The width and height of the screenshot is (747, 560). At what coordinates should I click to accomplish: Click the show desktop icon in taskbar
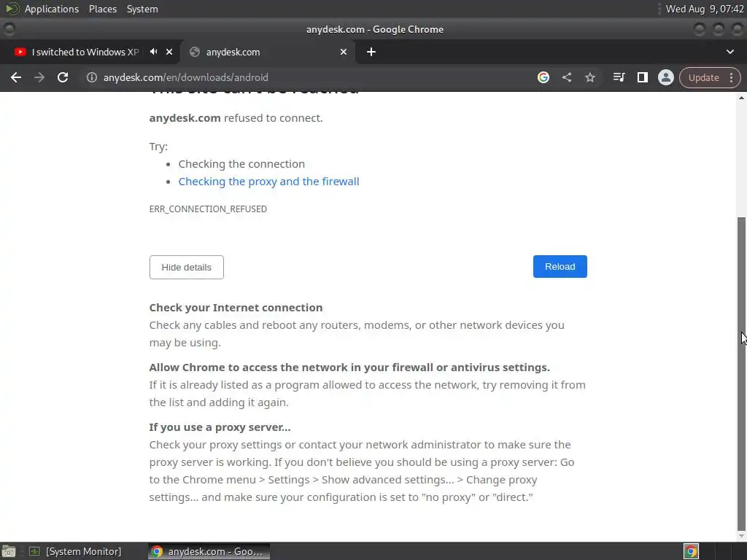[x=9, y=551]
